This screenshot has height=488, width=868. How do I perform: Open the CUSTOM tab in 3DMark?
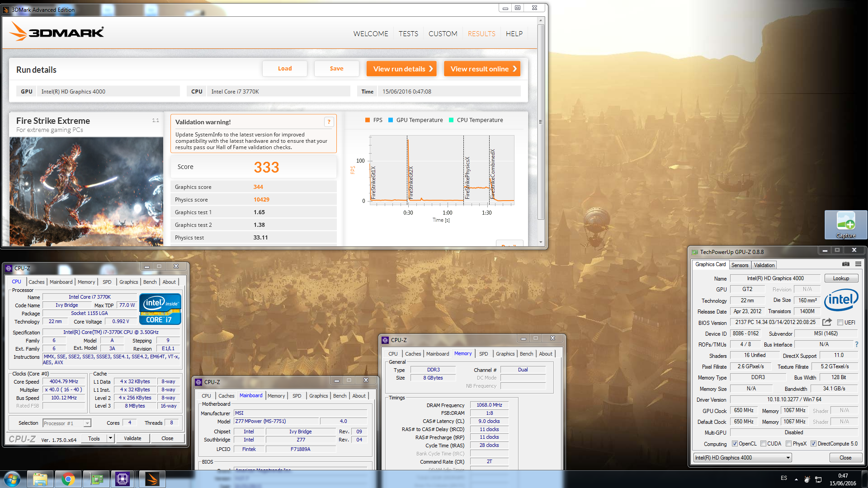pyautogui.click(x=443, y=33)
